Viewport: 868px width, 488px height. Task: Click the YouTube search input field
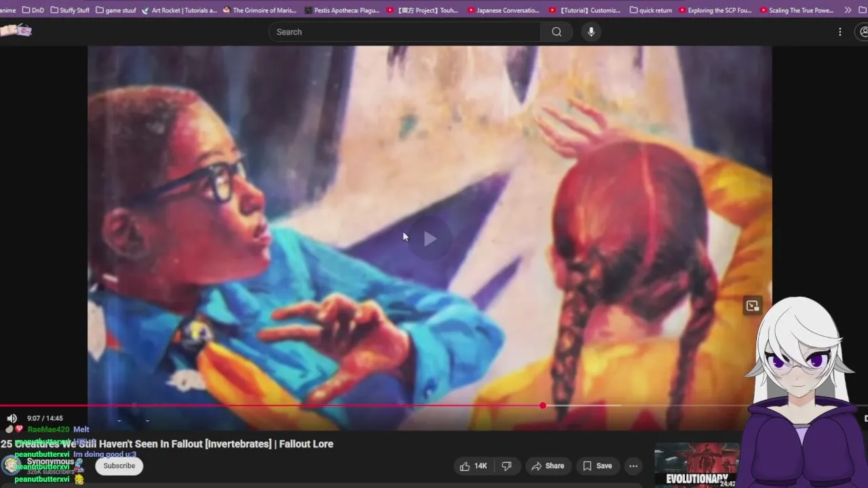(405, 32)
